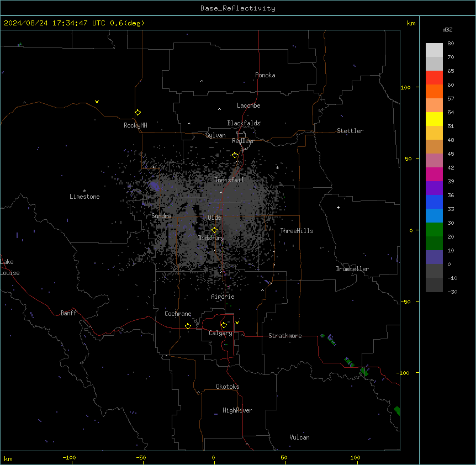Image resolution: width=476 pixels, height=465 pixels.
Task: Click the Drumheller label
Action: click(352, 269)
